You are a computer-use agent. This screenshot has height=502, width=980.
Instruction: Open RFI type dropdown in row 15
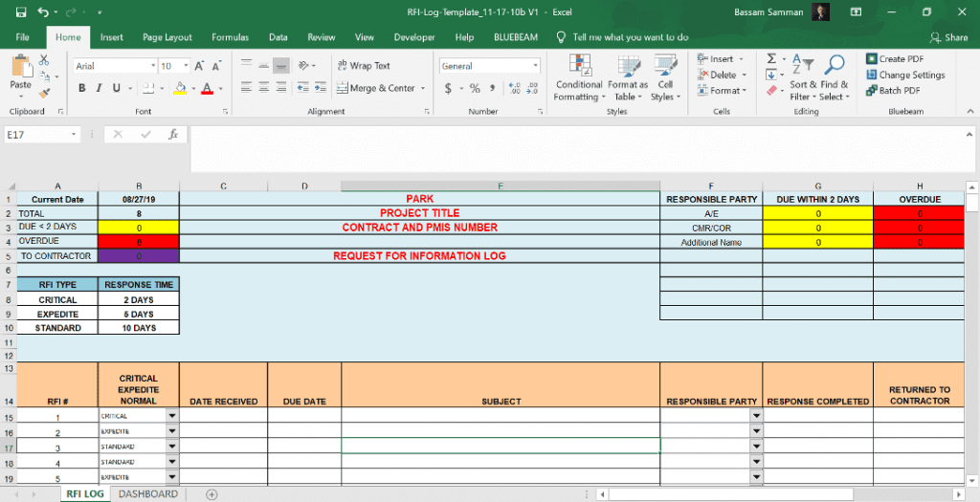(x=172, y=415)
